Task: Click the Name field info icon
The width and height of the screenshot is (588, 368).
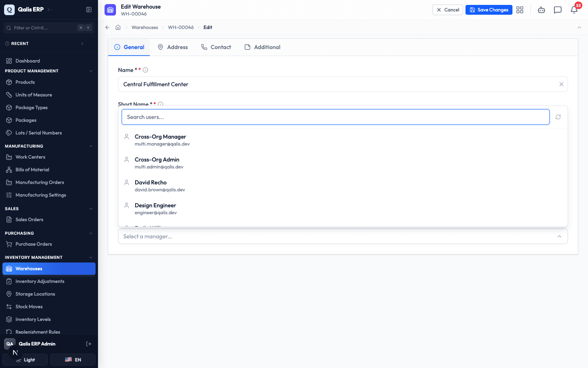Action: tap(145, 70)
